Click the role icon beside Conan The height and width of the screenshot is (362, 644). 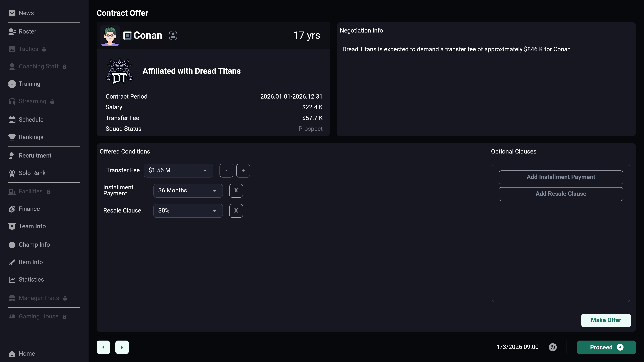pyautogui.click(x=127, y=36)
